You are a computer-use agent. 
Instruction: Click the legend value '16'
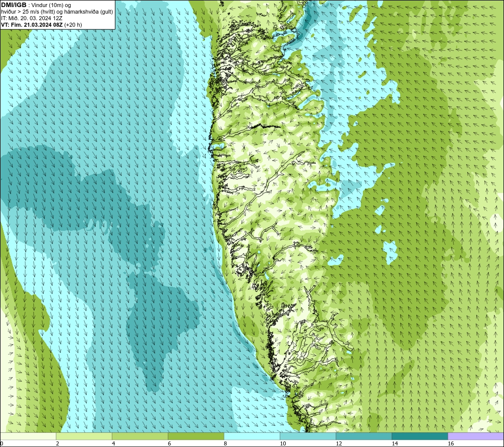point(451,443)
